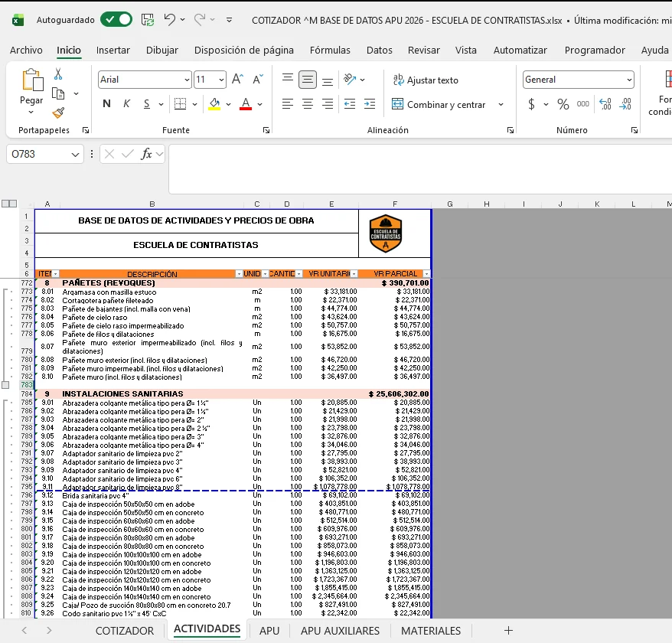Click the text orientation icon
Image resolution: width=672 pixels, height=643 pixels.
coord(350,80)
